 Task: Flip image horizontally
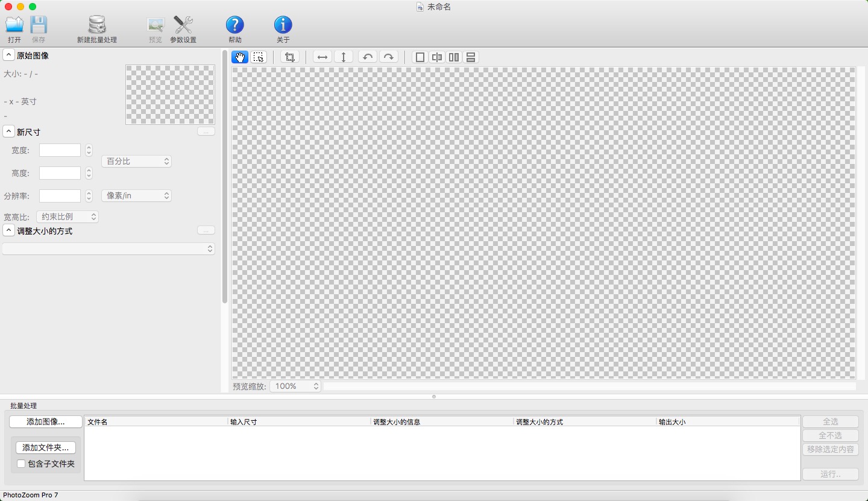pos(322,57)
